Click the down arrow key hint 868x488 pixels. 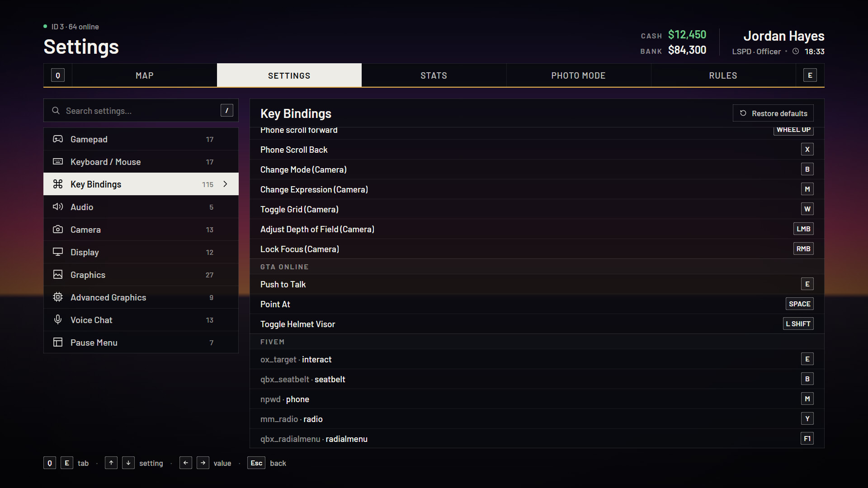click(x=128, y=463)
